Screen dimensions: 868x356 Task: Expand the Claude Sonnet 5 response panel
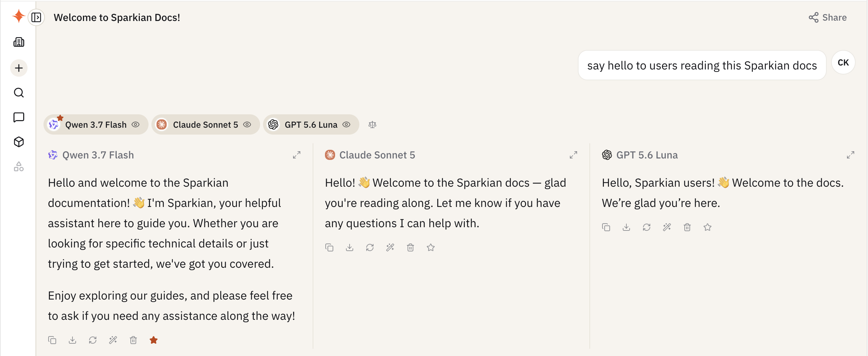tap(573, 155)
